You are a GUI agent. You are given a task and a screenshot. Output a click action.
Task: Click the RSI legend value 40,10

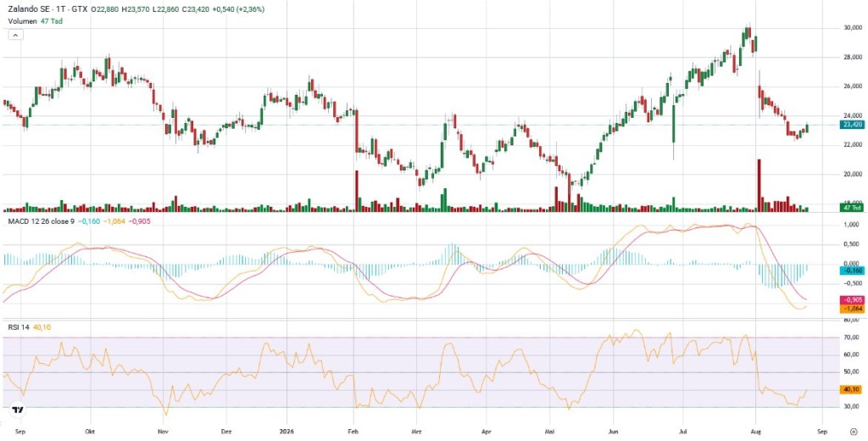click(42, 327)
